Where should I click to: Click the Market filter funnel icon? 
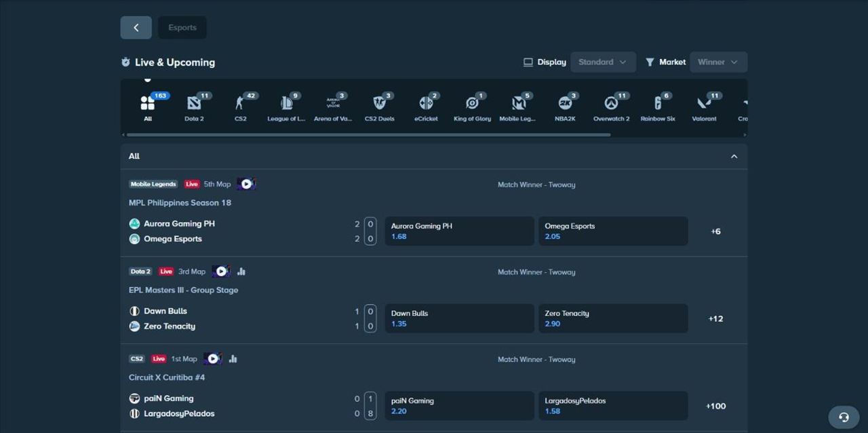click(x=650, y=62)
